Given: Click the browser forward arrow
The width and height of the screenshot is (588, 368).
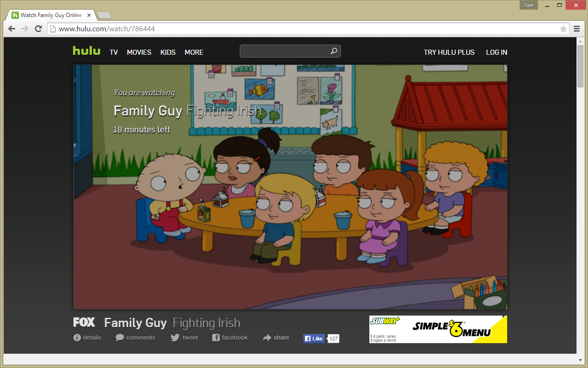Looking at the screenshot, I should 25,29.
